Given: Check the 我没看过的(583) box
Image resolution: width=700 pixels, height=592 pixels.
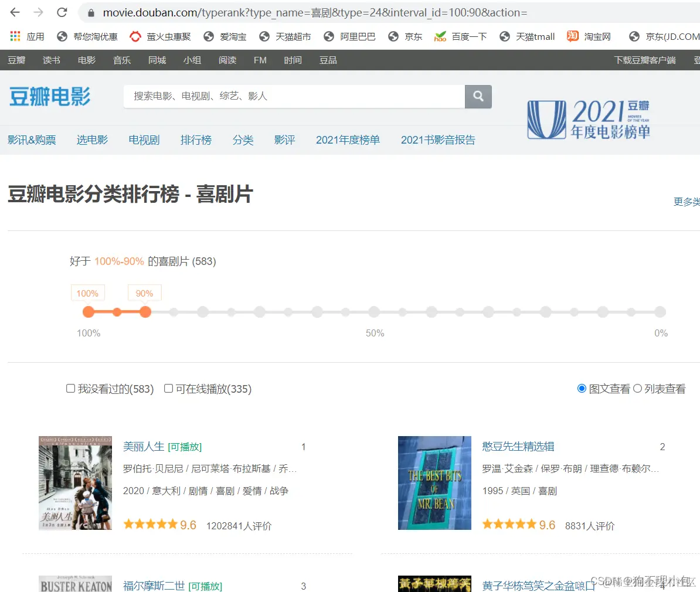Looking at the screenshot, I should (x=70, y=389).
